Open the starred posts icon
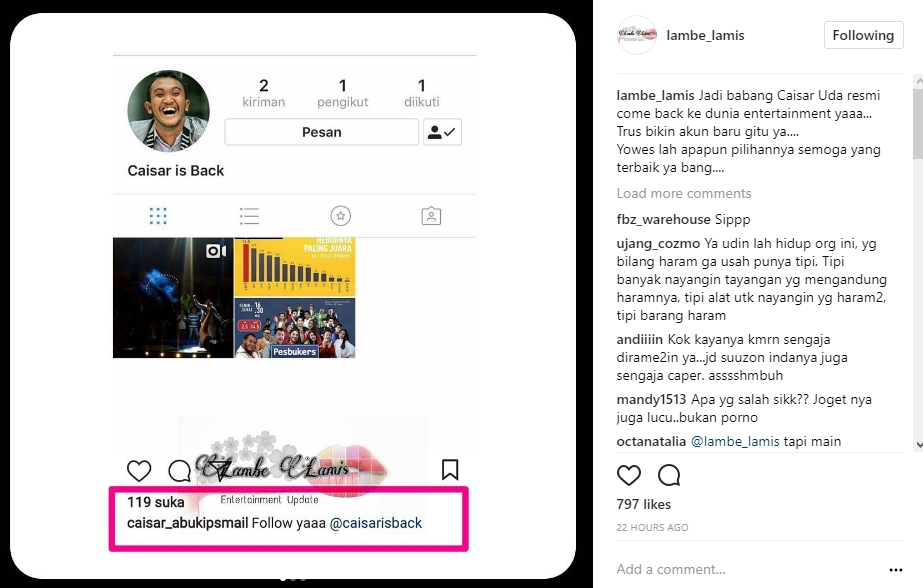Screen dimensions: 923x588 pos(340,216)
